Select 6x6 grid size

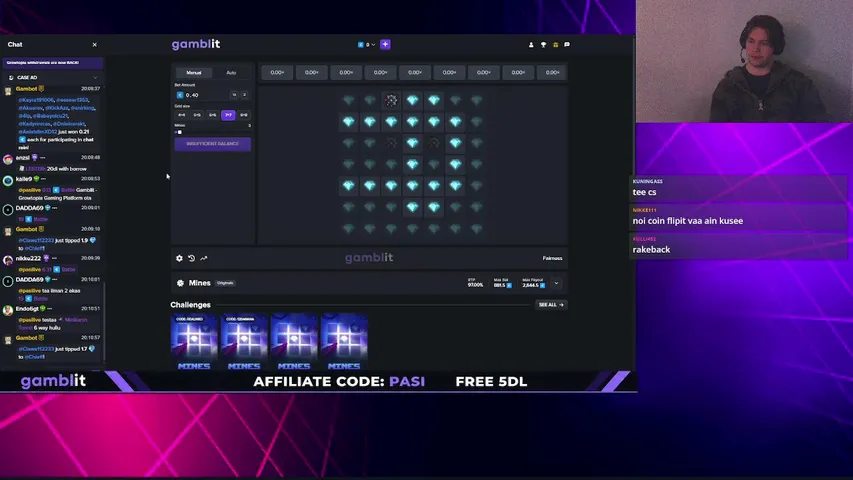[x=213, y=115]
